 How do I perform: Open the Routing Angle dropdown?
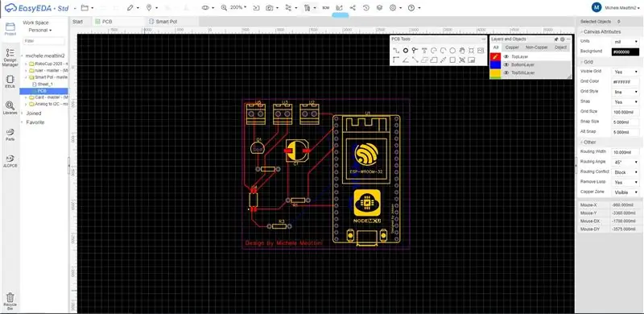tap(625, 163)
